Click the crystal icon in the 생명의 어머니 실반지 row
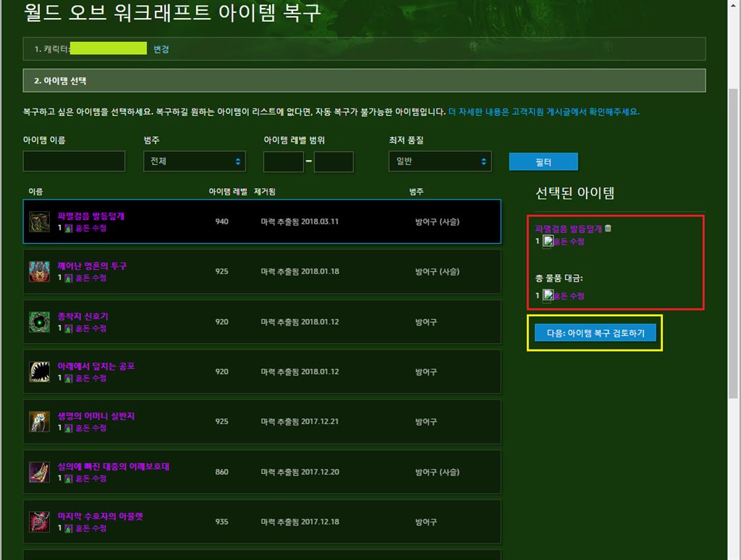Viewport: 741px width, 560px height. point(69,428)
